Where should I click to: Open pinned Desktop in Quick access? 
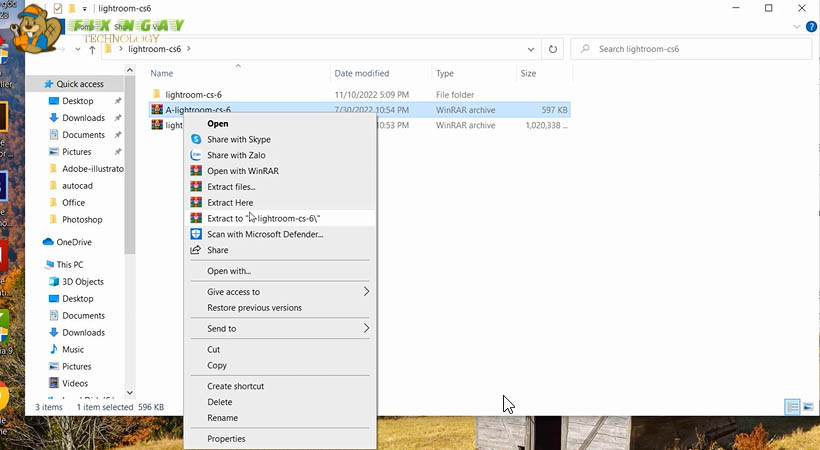point(77,100)
